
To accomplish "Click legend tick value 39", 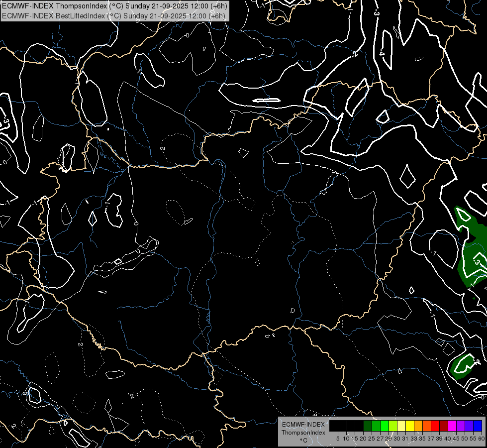I will click(x=439, y=439).
